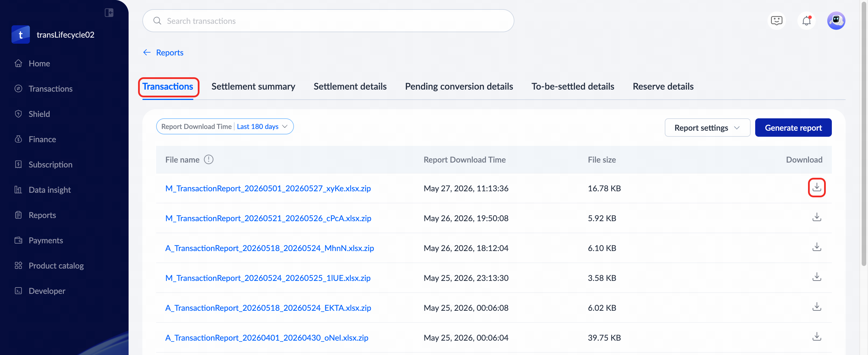Open the Settlement details tab
Screen dimensions: 868x355
(350, 87)
